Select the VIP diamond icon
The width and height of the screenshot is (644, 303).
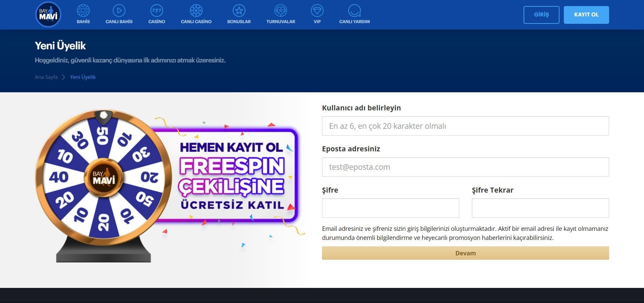[317, 11]
